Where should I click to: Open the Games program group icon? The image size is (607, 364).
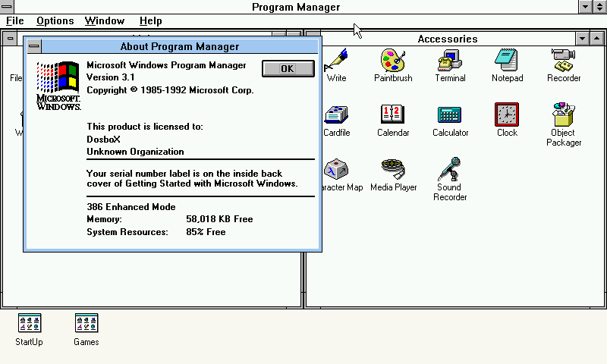point(86,323)
